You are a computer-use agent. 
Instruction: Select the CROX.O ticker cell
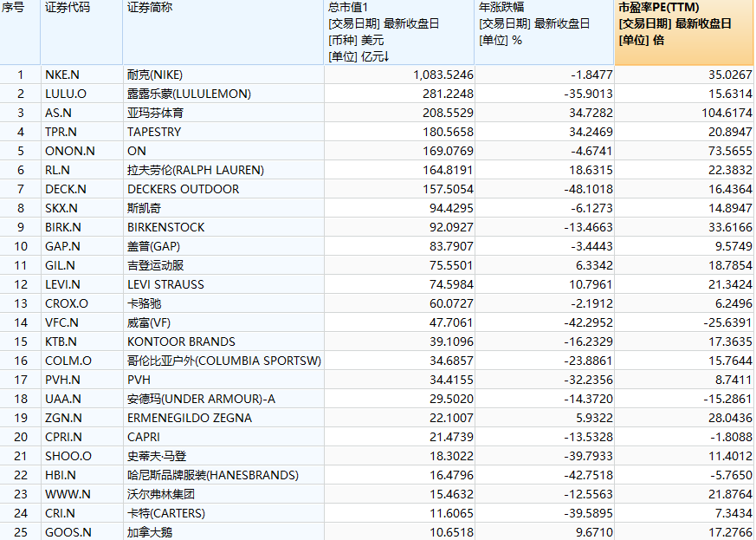pyautogui.click(x=82, y=303)
